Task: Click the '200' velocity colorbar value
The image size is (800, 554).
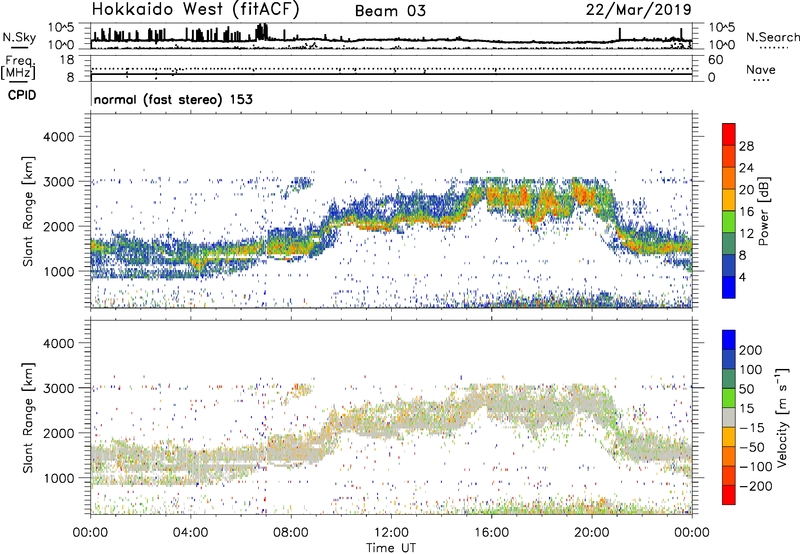Action: (751, 350)
